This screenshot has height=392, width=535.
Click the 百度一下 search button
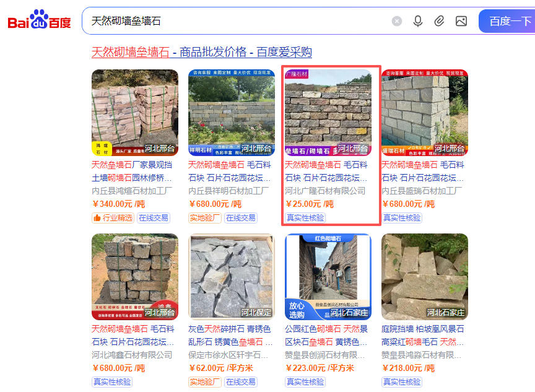tap(507, 21)
